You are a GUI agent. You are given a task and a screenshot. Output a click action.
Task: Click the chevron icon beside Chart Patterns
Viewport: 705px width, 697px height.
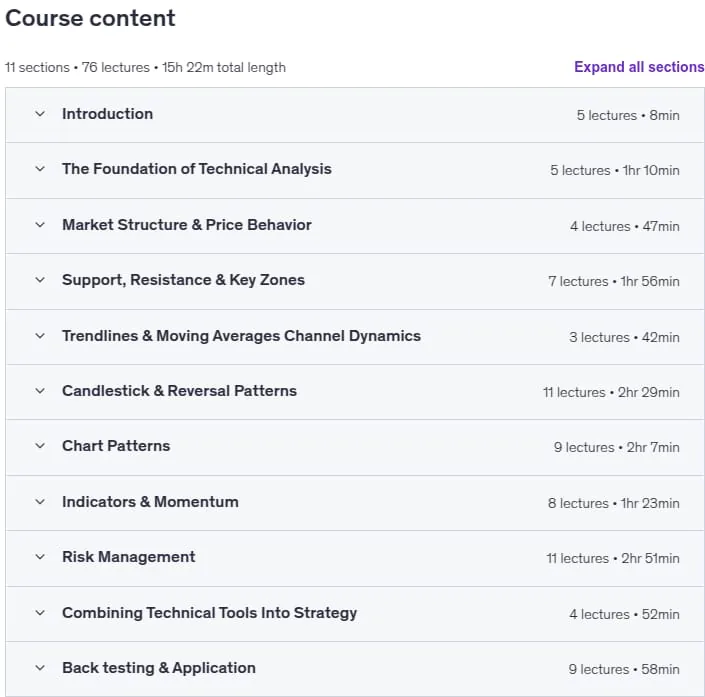[x=40, y=446]
